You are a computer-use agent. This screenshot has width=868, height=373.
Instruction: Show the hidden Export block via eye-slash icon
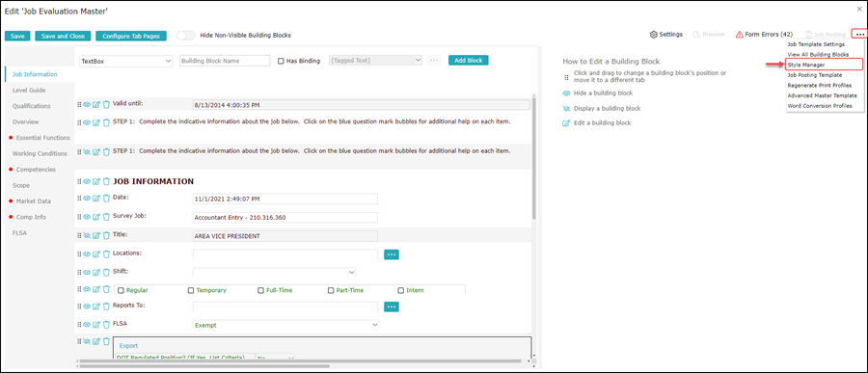tap(87, 341)
